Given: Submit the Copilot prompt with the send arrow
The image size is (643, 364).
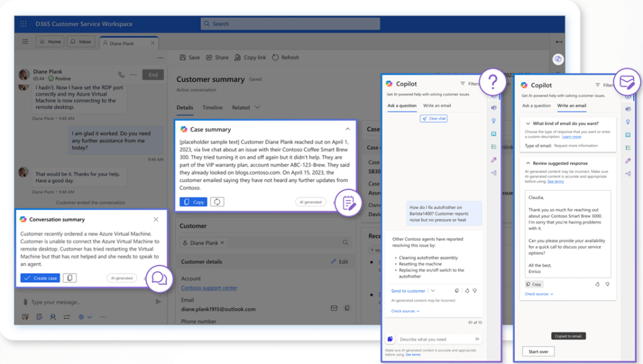Looking at the screenshot, I should pos(477,339).
